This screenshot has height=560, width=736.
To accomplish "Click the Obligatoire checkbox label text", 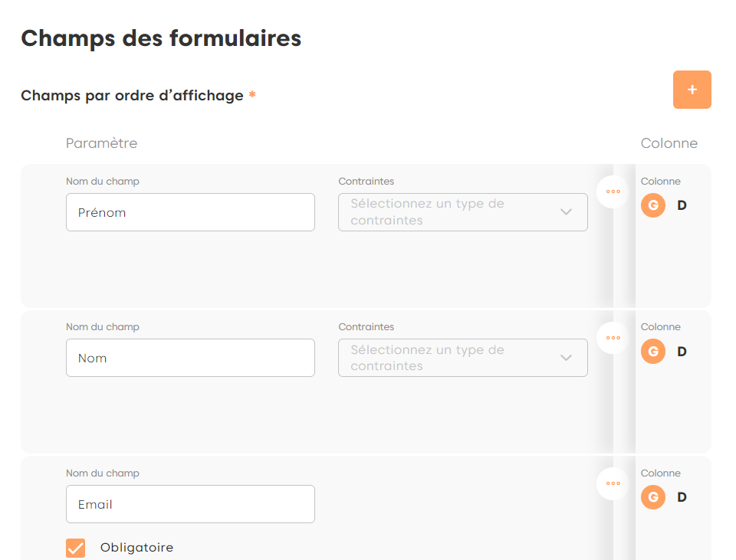I will (x=136, y=548).
